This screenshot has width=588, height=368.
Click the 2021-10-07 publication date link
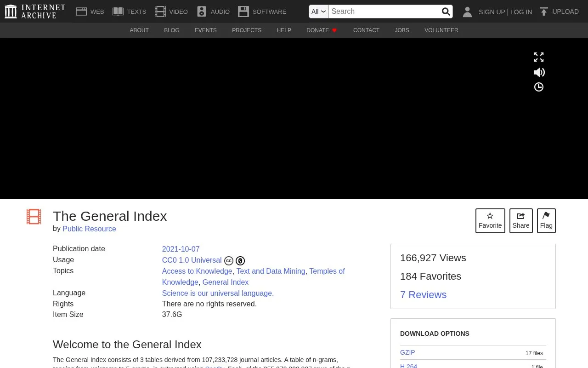(x=181, y=249)
